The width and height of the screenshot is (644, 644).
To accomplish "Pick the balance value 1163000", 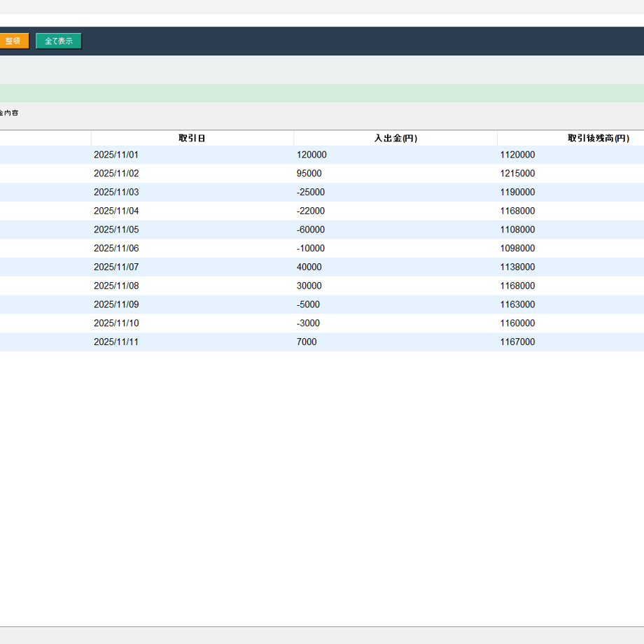I will click(517, 304).
